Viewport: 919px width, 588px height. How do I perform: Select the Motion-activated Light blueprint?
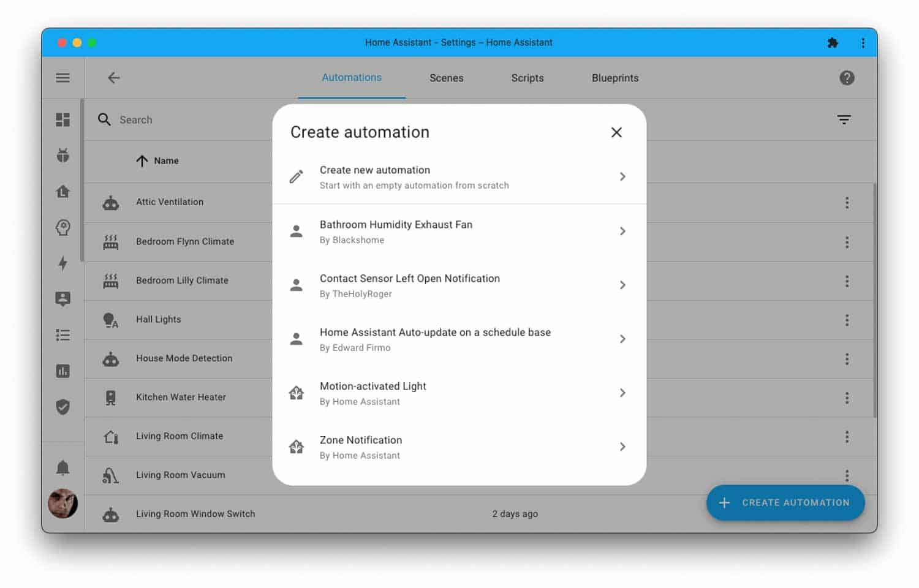point(459,393)
